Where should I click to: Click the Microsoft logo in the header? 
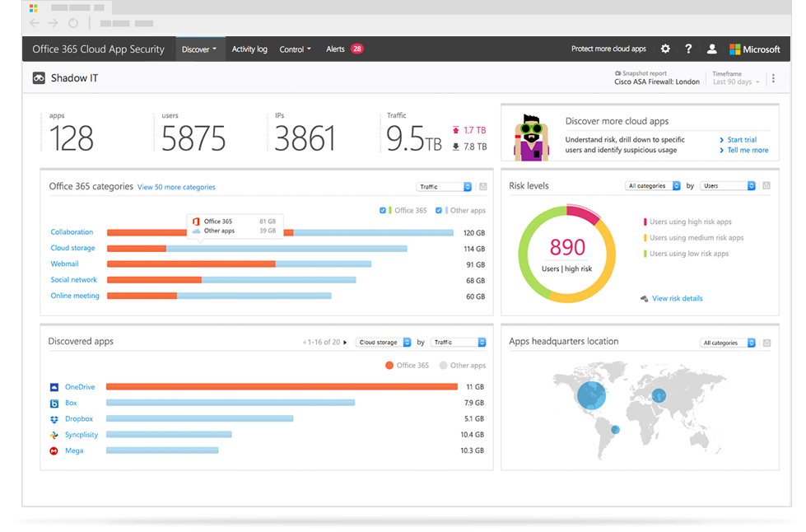[x=755, y=49]
